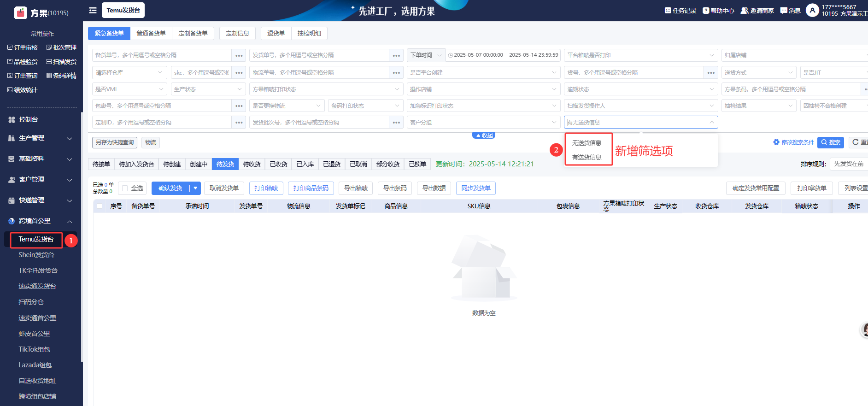
Task: Click the ellipsis button beside 发货单号 field
Action: (x=396, y=55)
